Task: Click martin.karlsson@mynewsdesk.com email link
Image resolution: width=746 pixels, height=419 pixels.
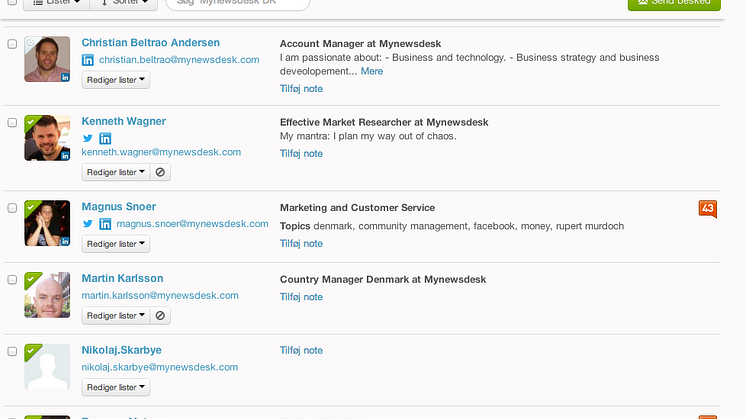Action: tap(160, 295)
